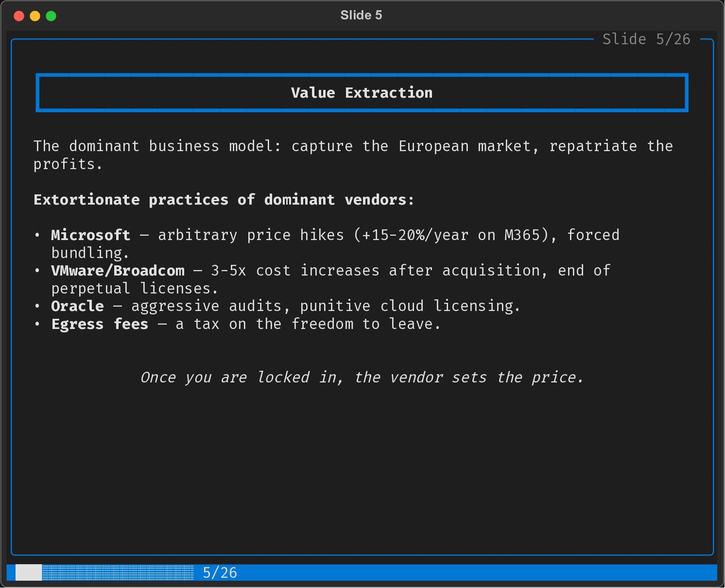Click the '3-5x cost increases after acquisition' text

click(x=375, y=271)
